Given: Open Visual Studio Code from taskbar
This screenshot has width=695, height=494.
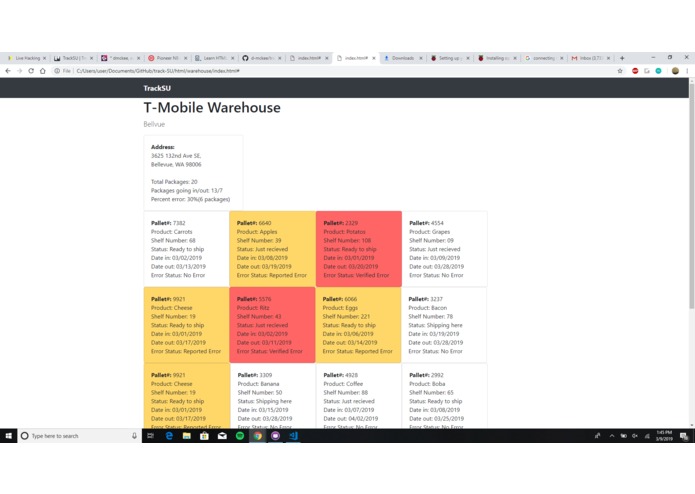Looking at the screenshot, I should coord(293,436).
